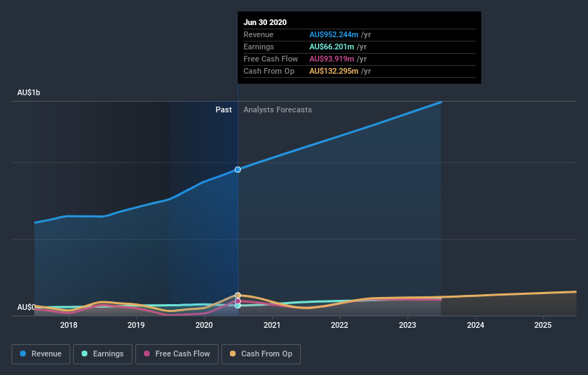The image size is (588, 375).
Task: Click the AU$66.201m earnings value
Action: (x=332, y=47)
